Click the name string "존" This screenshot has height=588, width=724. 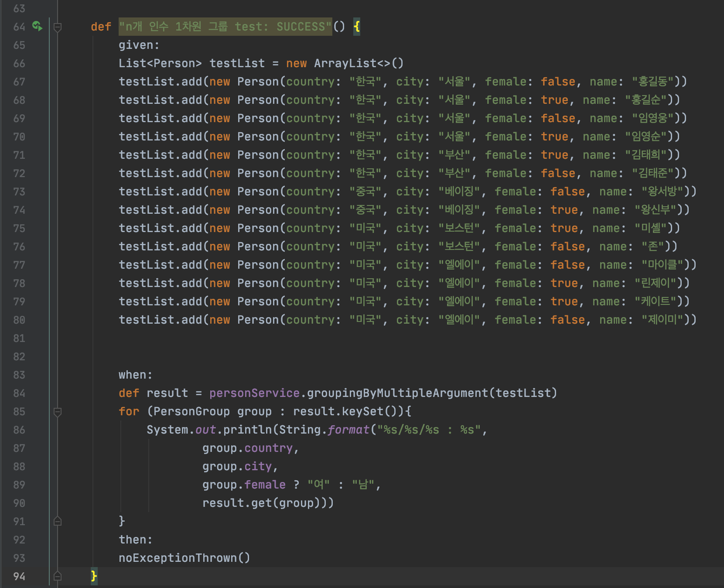click(652, 247)
